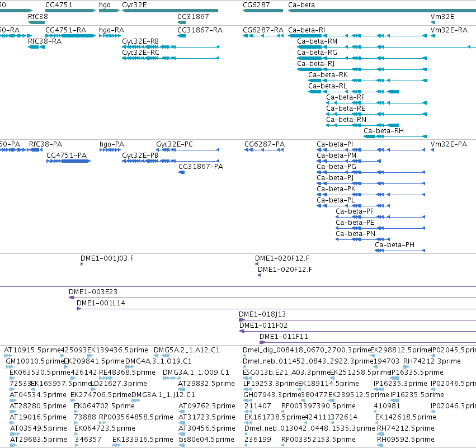Select the CG31867-PA protein label
Viewport: 476px width, 448px height.
(201, 167)
